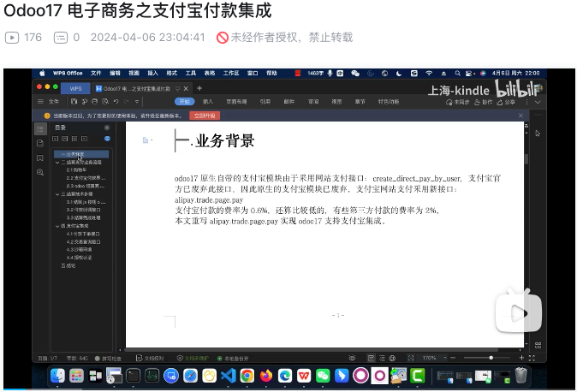The height and width of the screenshot is (392, 577).
Task: Select the 五 outline entry
Action: click(x=68, y=265)
